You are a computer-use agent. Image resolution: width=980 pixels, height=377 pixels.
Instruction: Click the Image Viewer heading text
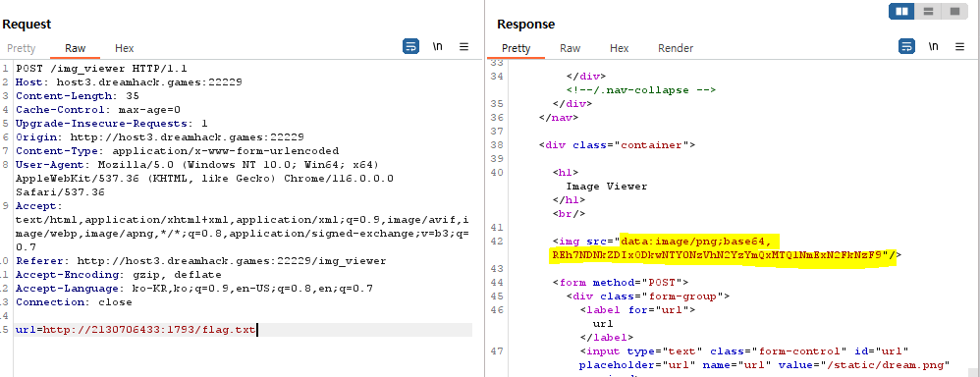606,187
